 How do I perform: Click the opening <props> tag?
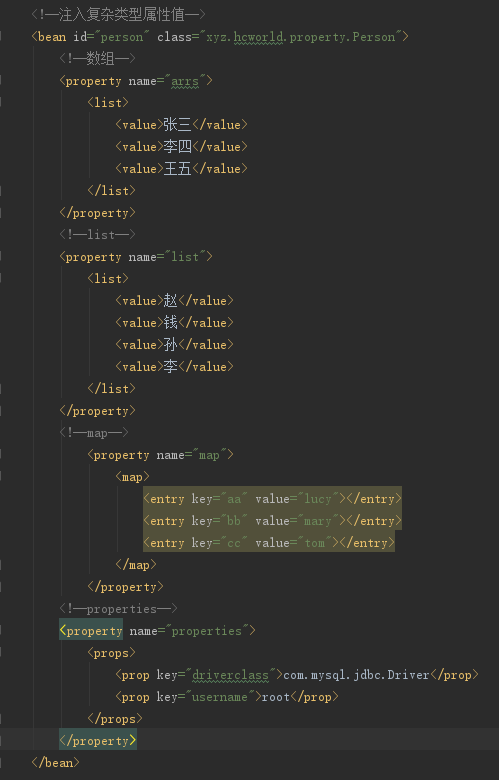111,653
